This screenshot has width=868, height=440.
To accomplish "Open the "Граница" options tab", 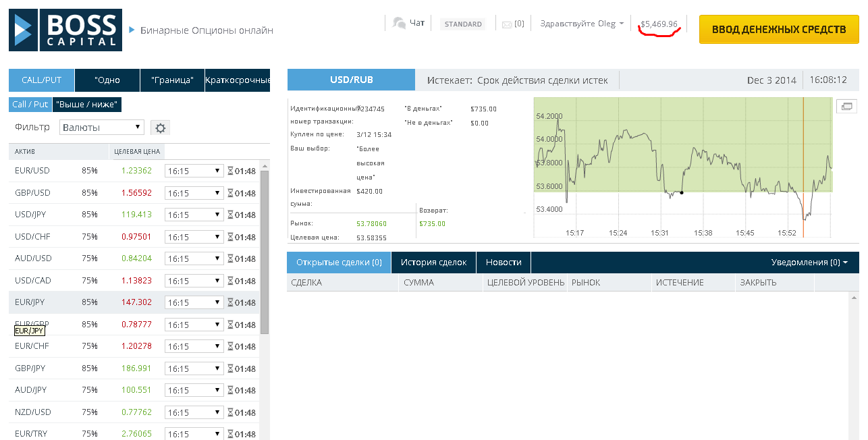I will [172, 80].
